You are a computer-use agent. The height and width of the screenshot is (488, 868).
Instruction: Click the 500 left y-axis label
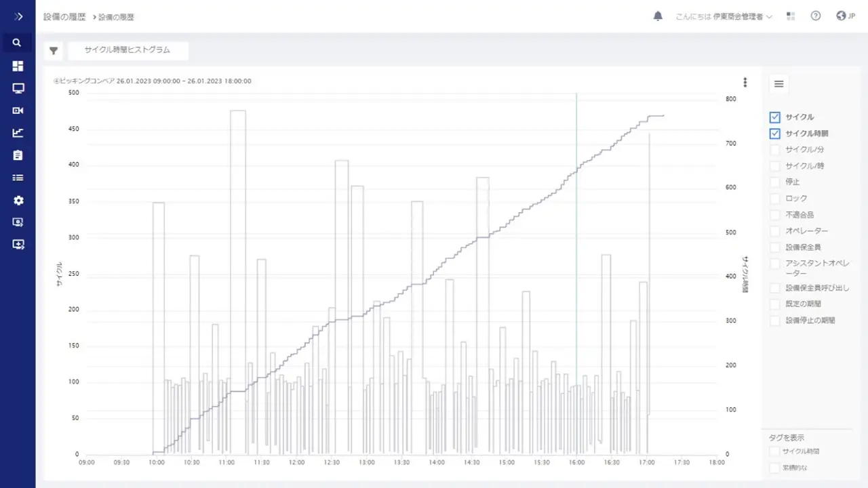(x=74, y=92)
